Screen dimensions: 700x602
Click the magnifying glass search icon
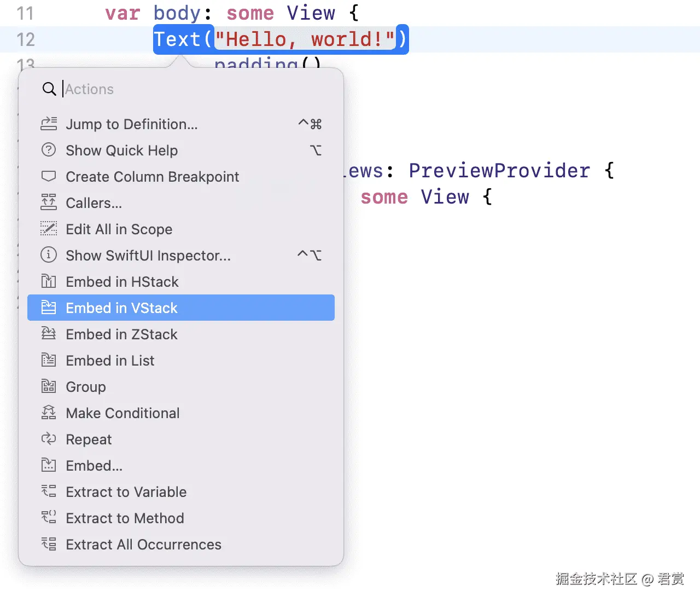click(x=49, y=89)
